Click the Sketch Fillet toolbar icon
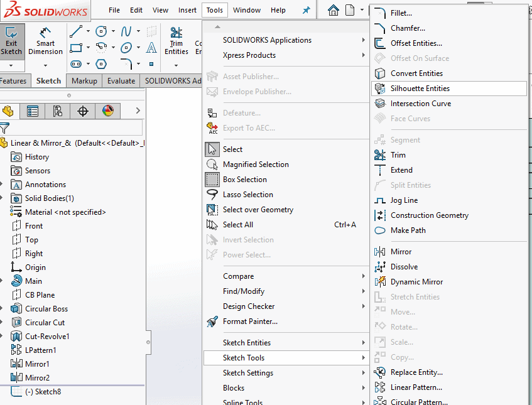Image resolution: width=532 pixels, height=405 pixels. (x=126, y=64)
